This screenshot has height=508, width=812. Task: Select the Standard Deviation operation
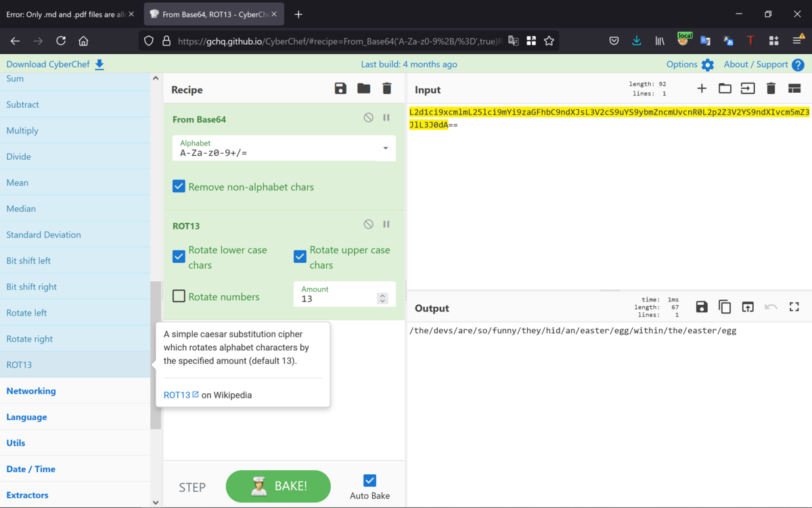pyautogui.click(x=75, y=234)
